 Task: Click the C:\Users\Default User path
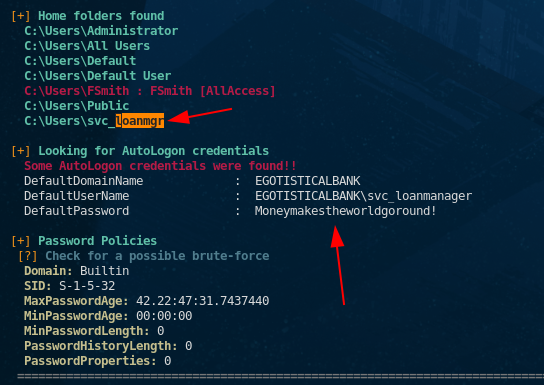pyautogui.click(x=97, y=76)
